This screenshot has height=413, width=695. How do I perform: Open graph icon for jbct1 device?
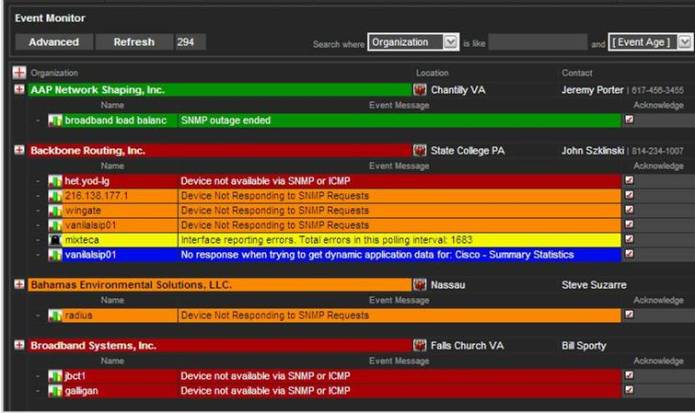55,376
